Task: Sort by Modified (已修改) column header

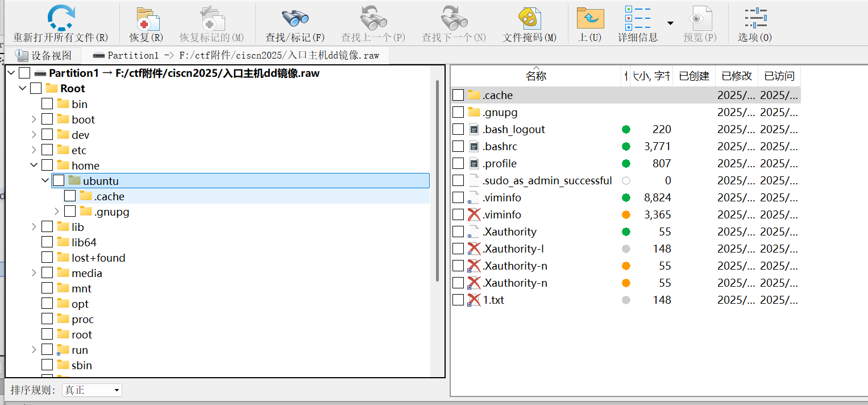Action: click(x=736, y=76)
